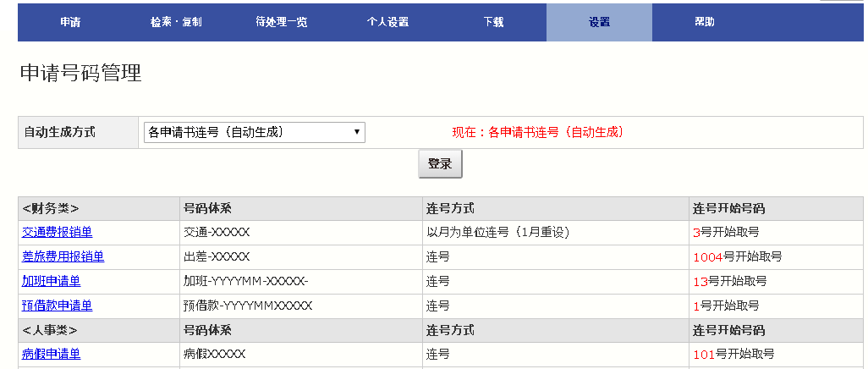Open the 下载 tab
This screenshot has width=868, height=369.
pos(493,23)
